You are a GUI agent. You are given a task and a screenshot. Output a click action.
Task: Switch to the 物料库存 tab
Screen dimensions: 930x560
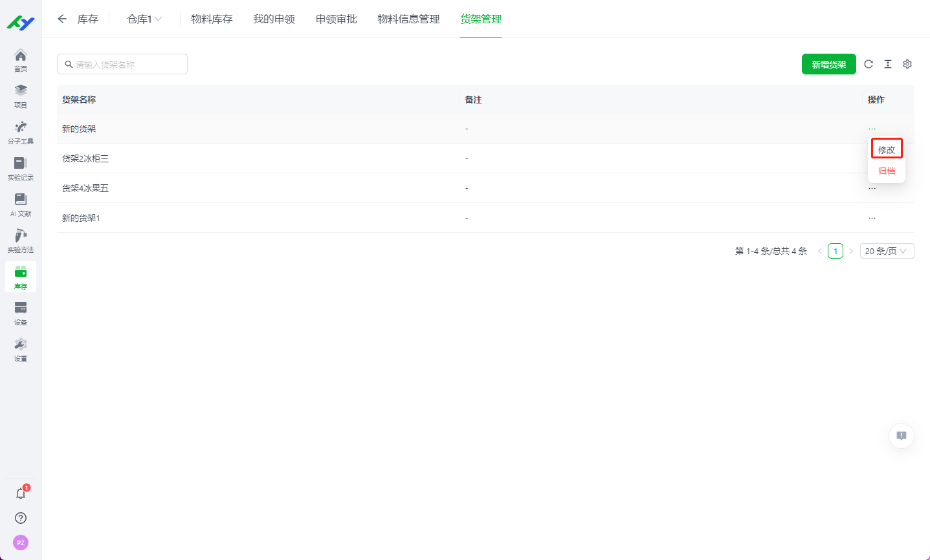pyautogui.click(x=212, y=19)
